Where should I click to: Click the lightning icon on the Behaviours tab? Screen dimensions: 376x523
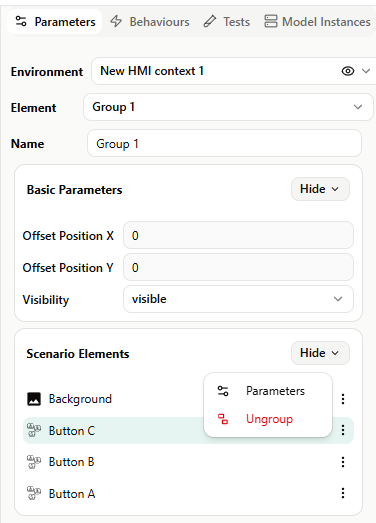(116, 21)
